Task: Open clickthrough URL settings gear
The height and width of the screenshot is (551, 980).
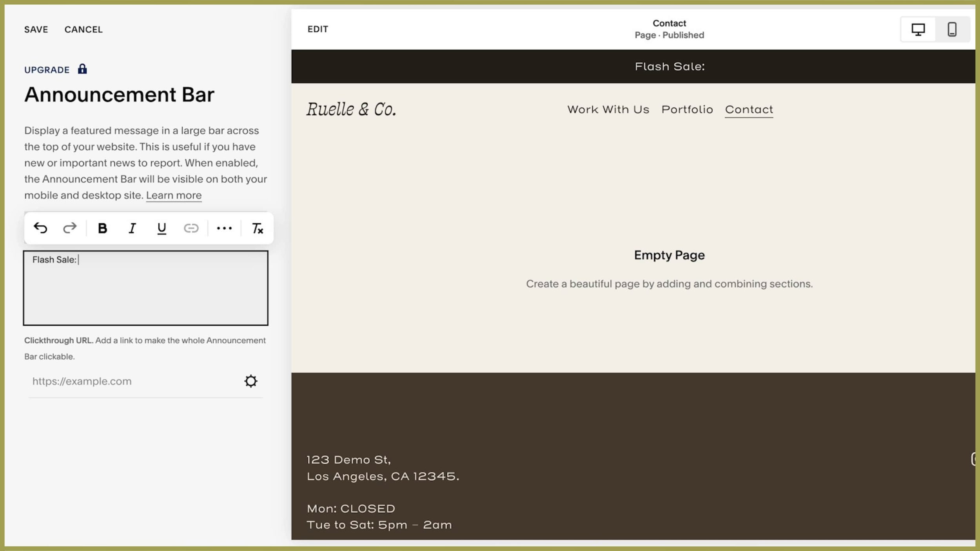Action: click(x=251, y=381)
